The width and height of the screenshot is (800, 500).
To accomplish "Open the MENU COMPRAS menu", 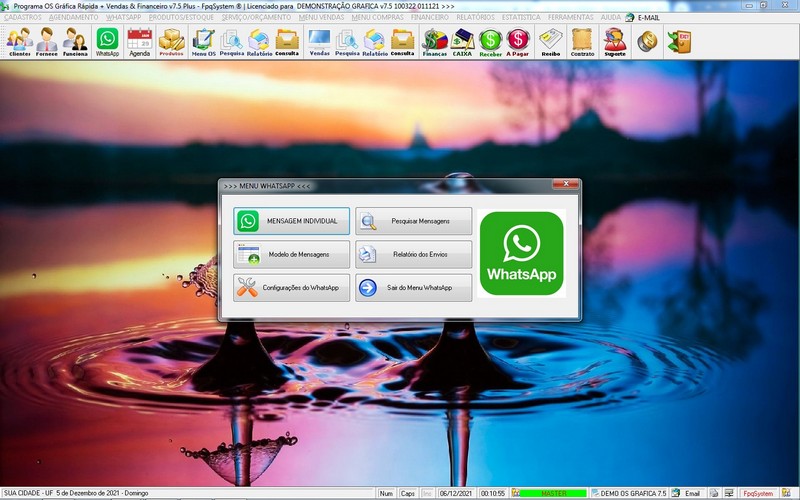I will (x=378, y=17).
